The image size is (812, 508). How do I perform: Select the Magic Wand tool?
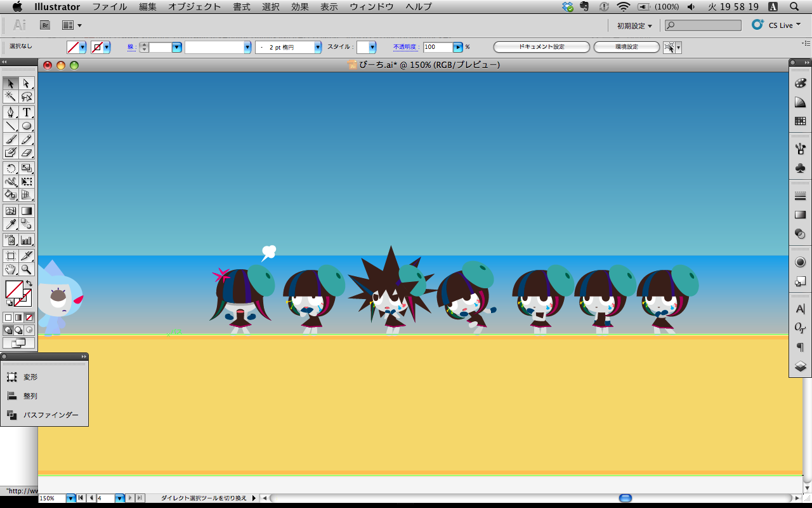tap(11, 97)
